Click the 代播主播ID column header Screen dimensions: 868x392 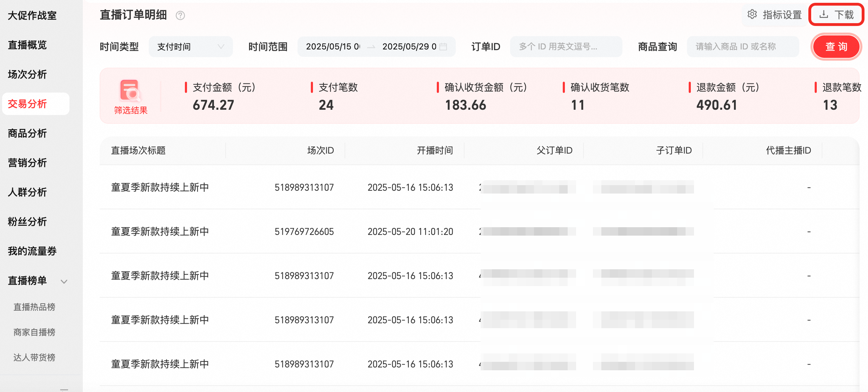[788, 150]
